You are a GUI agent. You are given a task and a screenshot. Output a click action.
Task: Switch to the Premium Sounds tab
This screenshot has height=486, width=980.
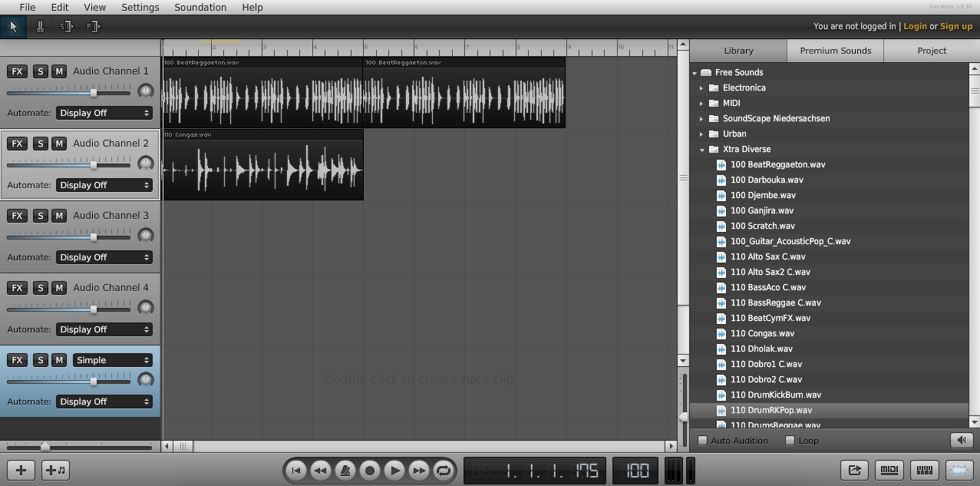coord(835,51)
